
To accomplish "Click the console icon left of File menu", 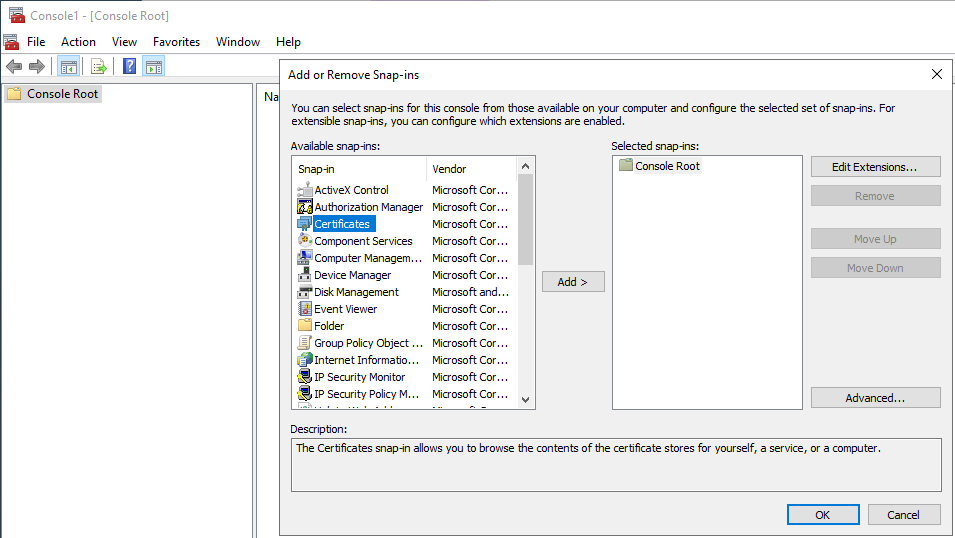I will coord(11,42).
